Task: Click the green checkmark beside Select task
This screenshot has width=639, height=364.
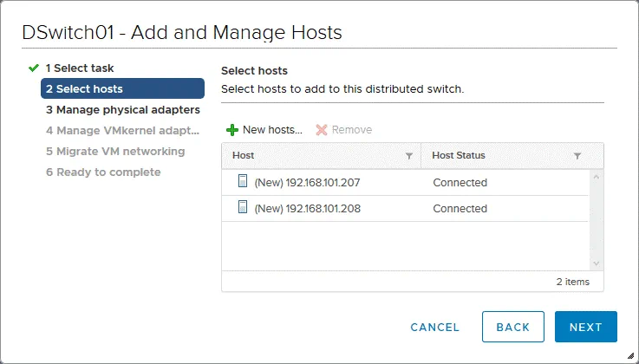Action: pyautogui.click(x=34, y=68)
